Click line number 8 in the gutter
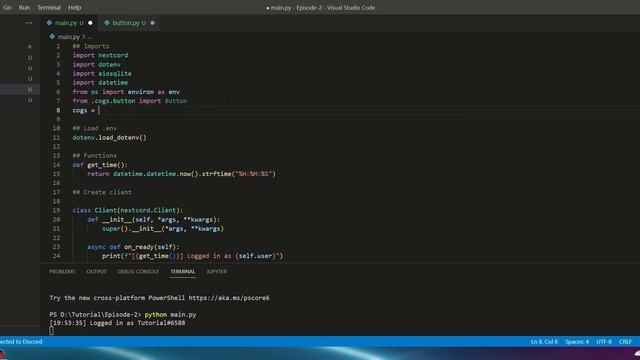The image size is (640, 360). click(58, 110)
